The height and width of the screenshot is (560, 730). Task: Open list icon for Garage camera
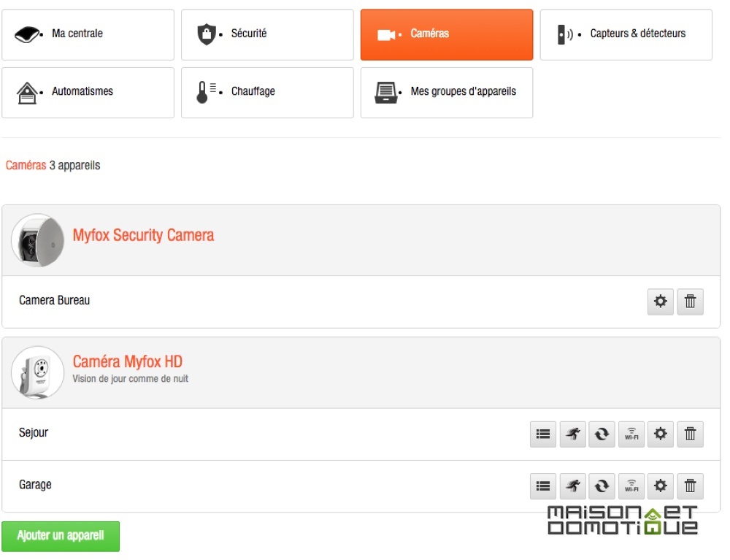click(x=543, y=486)
